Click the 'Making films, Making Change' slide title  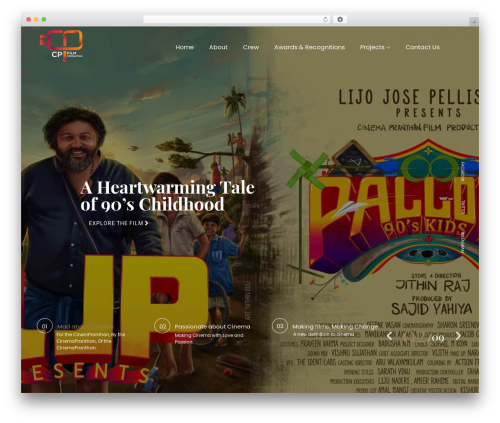335,327
